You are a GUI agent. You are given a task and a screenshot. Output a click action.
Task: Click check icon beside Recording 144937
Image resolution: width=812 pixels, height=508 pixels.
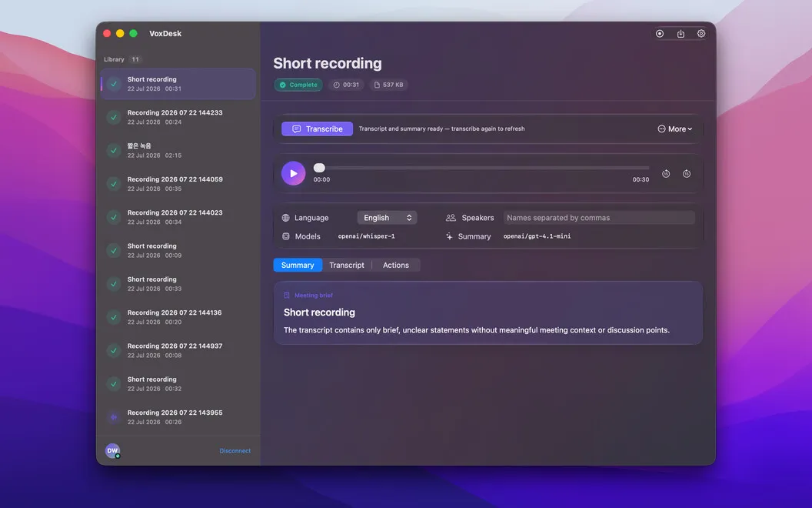114,350
